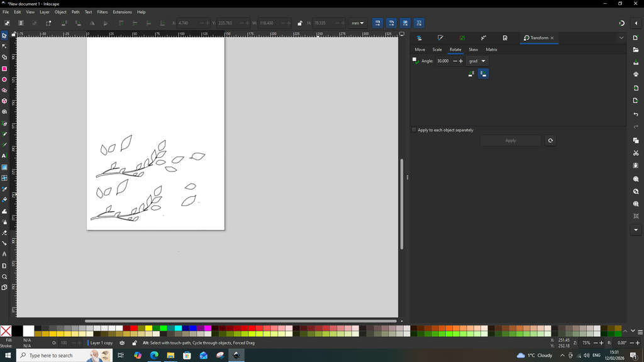Pick the yellow swatch in the palette
644x362 pixels.
[x=148, y=328]
